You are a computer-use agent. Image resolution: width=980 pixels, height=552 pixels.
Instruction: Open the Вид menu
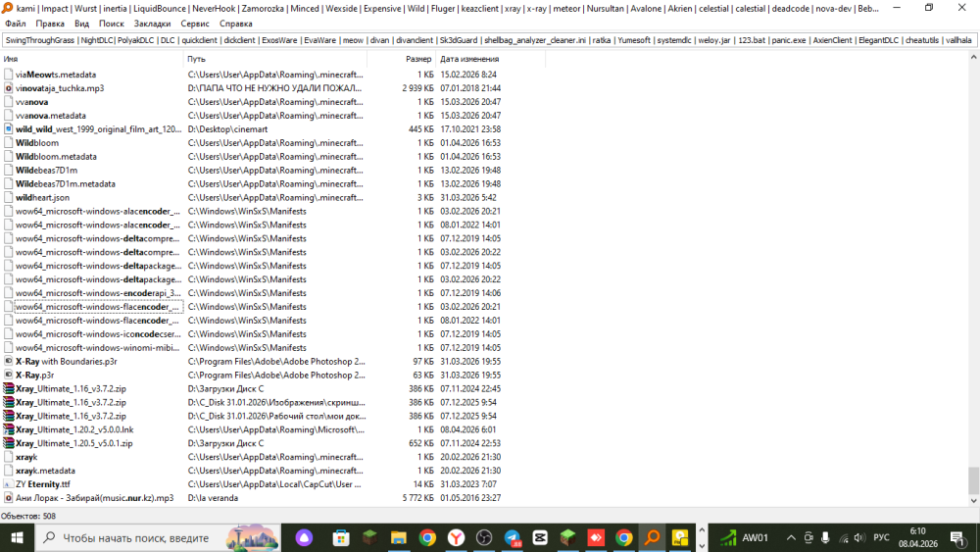tap(82, 24)
